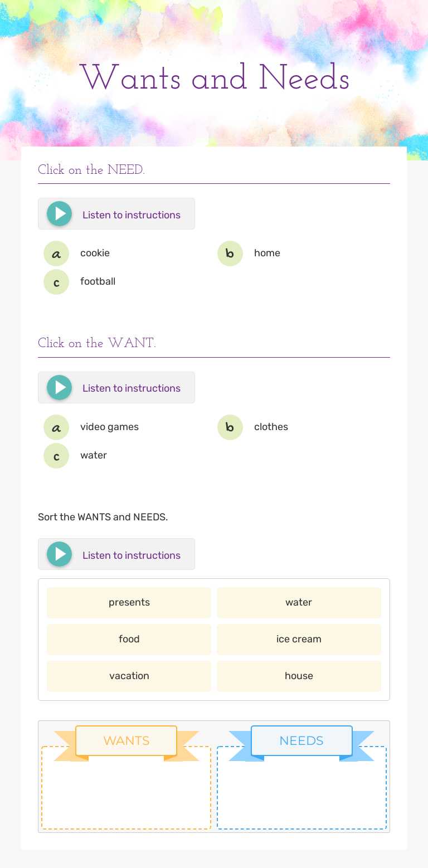Image resolution: width=428 pixels, height=868 pixels.
Task: Click the 'presents' word tile
Action: (129, 602)
